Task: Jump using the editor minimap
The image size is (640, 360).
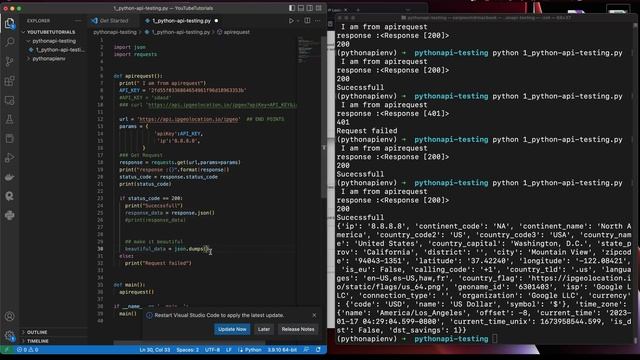Action: pyautogui.click(x=309, y=51)
